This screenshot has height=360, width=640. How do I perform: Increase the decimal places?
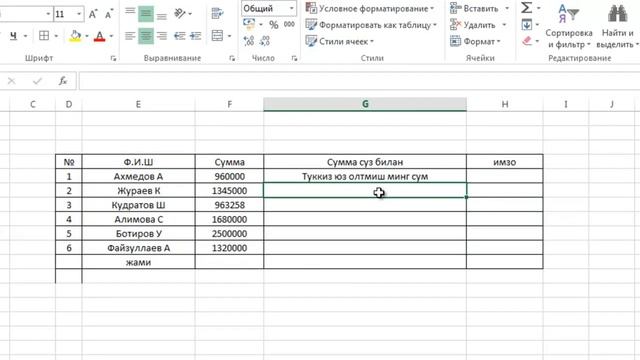(x=249, y=41)
